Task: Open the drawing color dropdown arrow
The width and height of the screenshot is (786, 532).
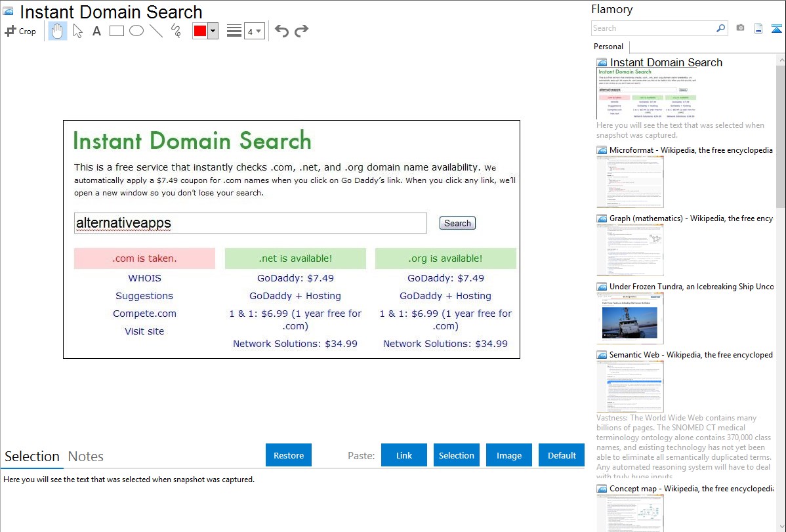Action: tap(213, 31)
